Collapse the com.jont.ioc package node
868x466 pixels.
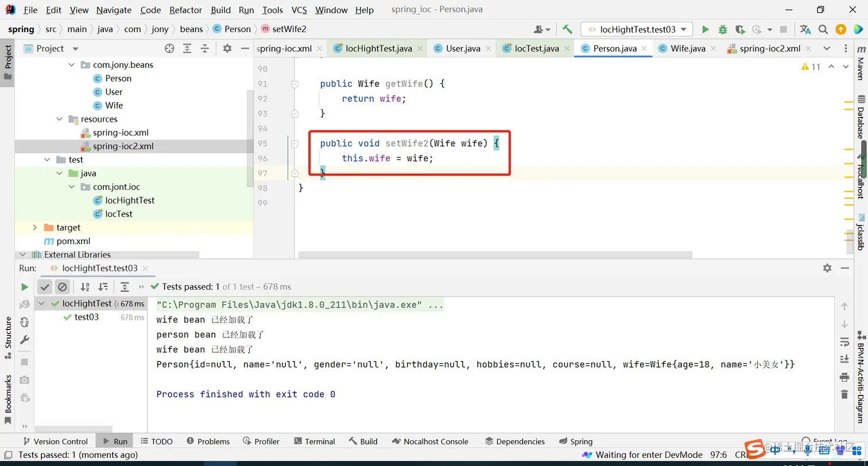(72, 187)
